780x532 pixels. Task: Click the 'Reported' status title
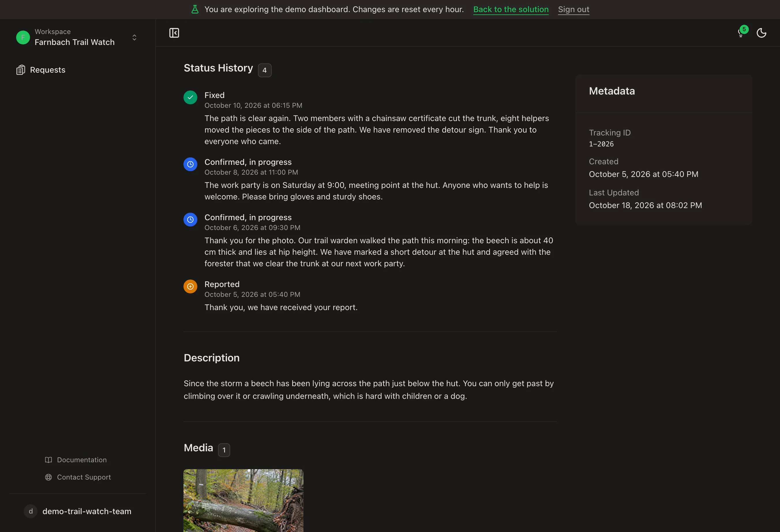coord(222,284)
